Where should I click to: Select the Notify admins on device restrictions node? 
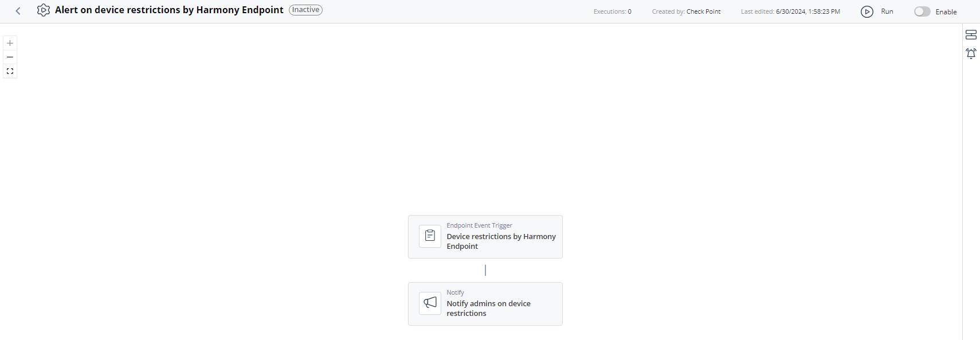coord(485,304)
